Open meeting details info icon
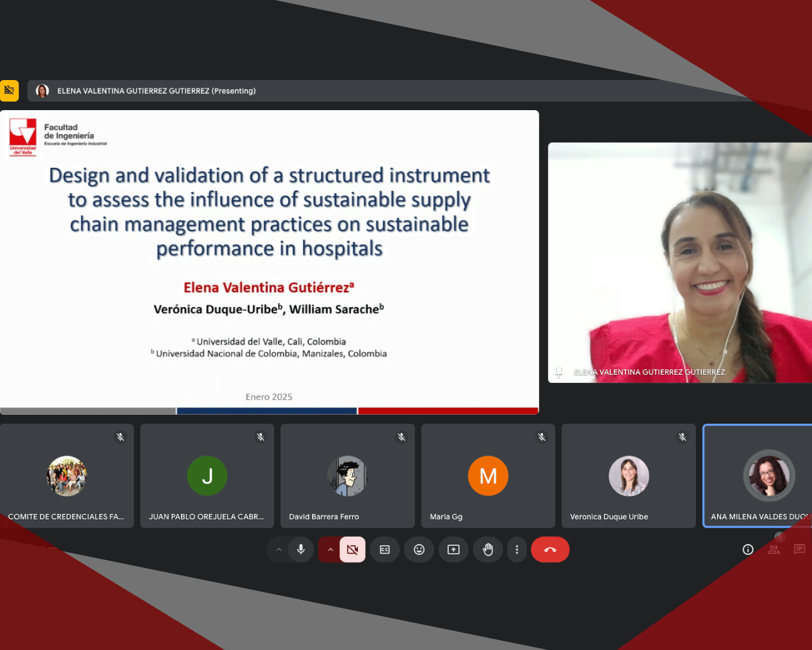812x650 pixels. 748,549
